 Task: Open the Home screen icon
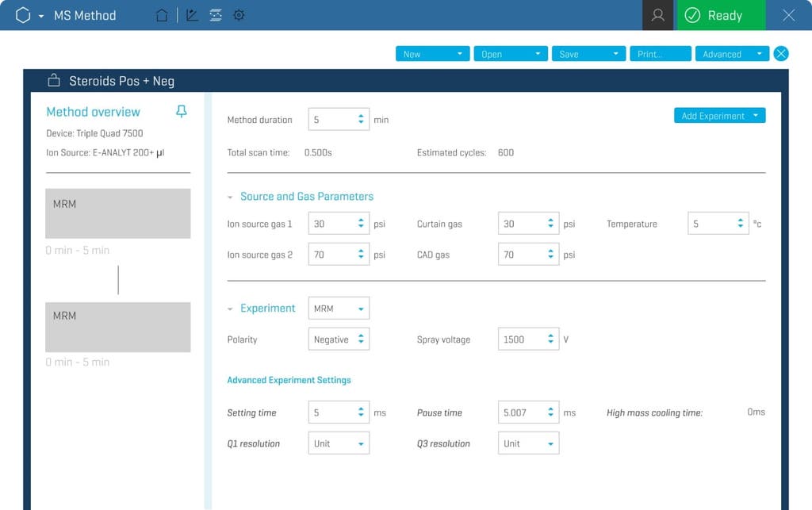162,15
